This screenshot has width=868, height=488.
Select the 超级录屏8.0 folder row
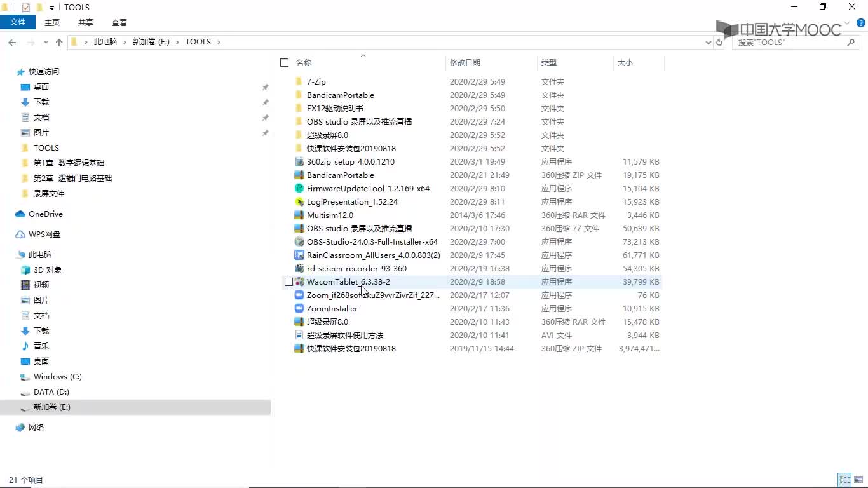point(471,135)
